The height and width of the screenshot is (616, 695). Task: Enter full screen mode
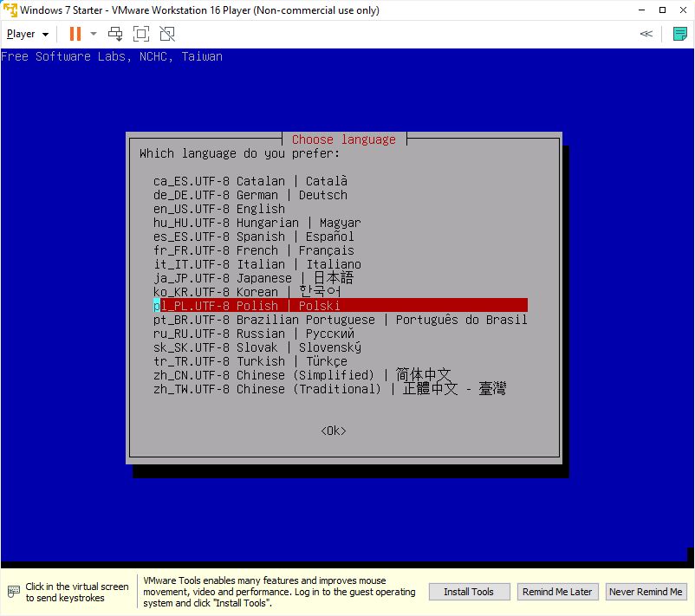tap(141, 34)
